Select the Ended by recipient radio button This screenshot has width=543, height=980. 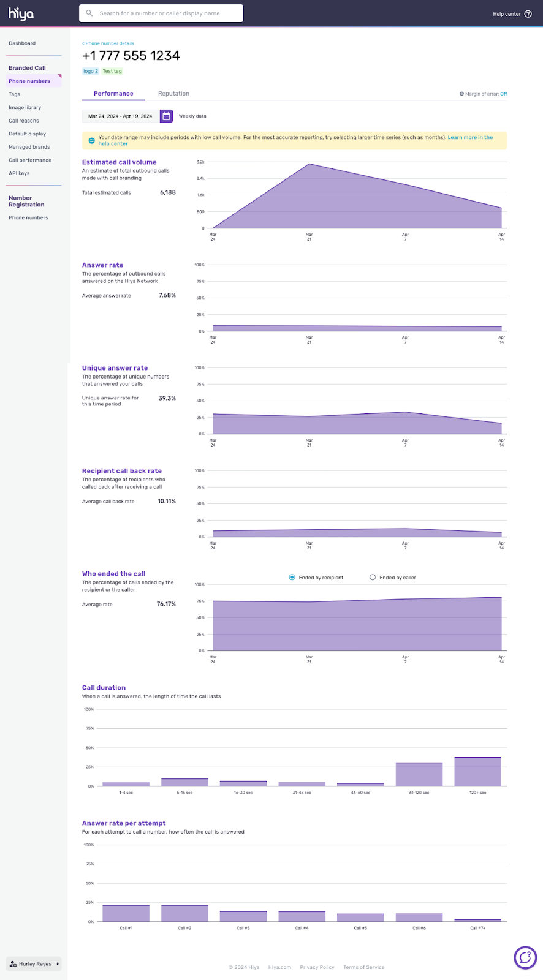point(292,578)
